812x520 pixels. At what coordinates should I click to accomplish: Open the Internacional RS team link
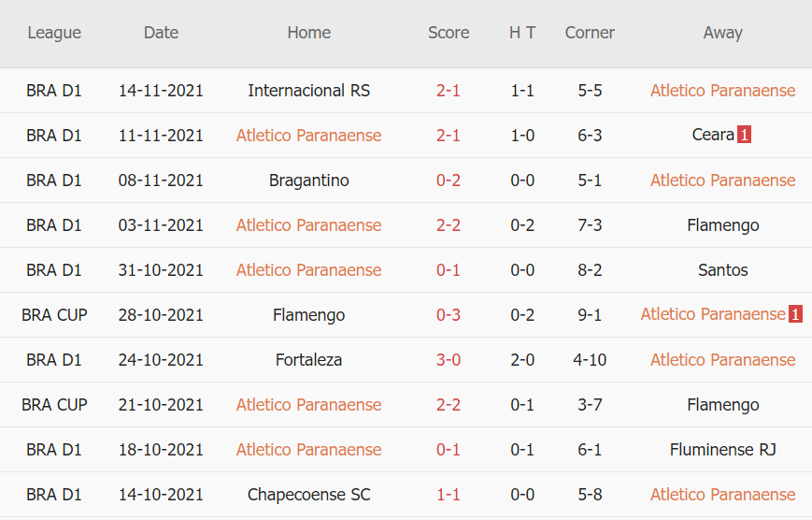[x=309, y=91]
